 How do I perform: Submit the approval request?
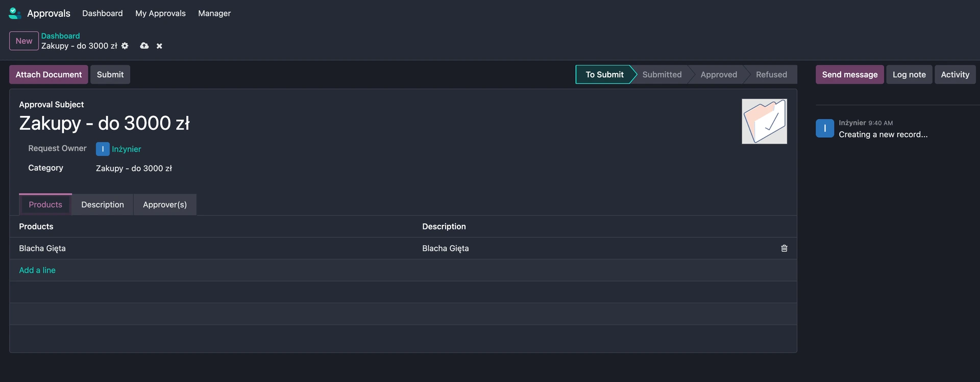tap(110, 74)
